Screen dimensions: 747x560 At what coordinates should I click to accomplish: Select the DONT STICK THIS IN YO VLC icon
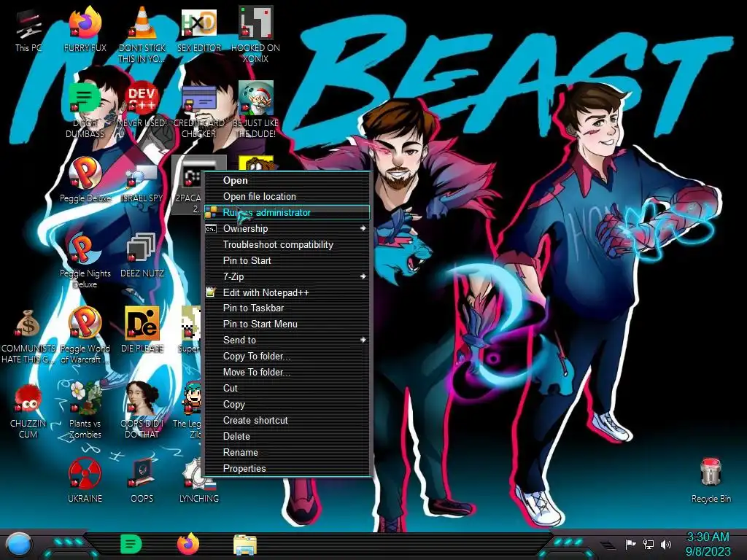coord(142,35)
